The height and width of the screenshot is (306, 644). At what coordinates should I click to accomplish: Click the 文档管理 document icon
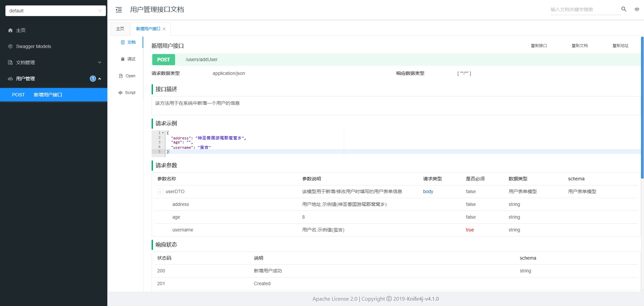(x=10, y=62)
